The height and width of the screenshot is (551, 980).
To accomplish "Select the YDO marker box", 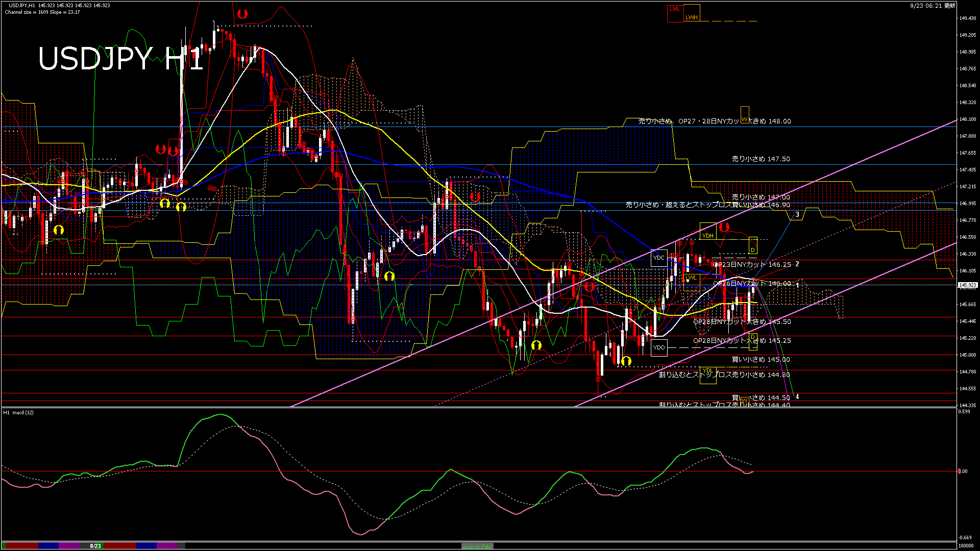I will [x=659, y=347].
